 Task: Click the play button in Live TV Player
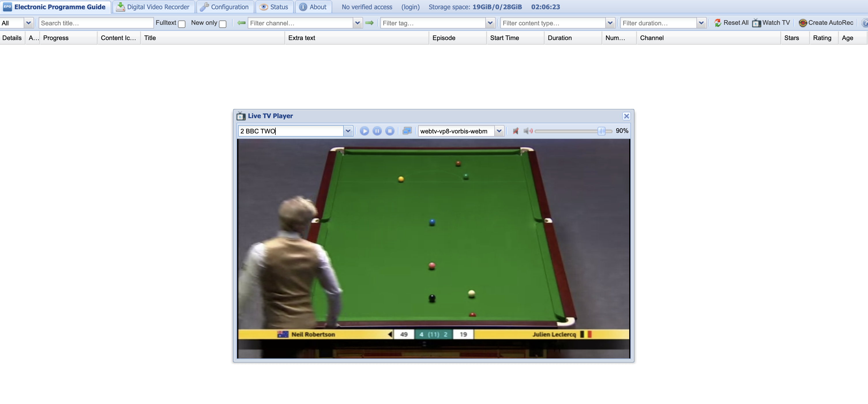(x=364, y=131)
